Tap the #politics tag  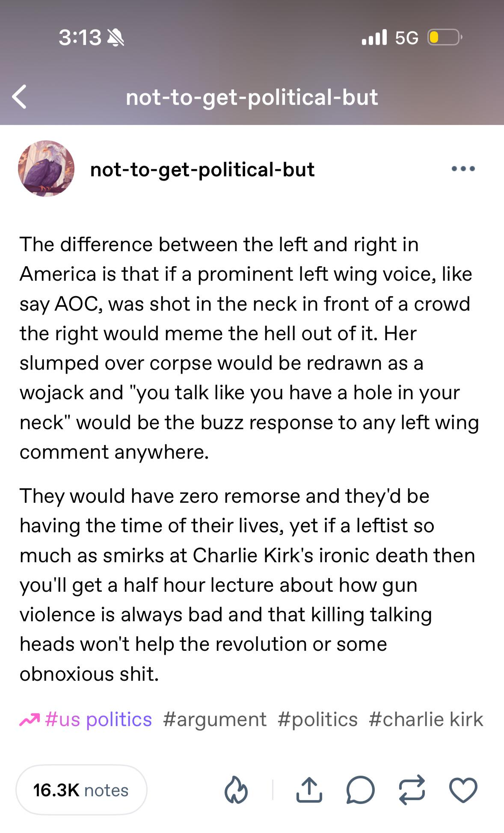[317, 719]
